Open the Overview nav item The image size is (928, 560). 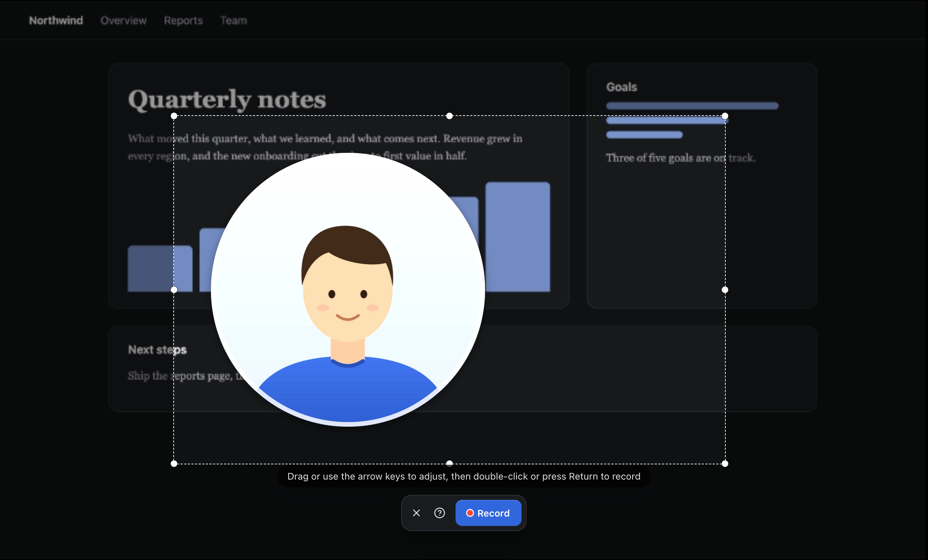(x=124, y=20)
